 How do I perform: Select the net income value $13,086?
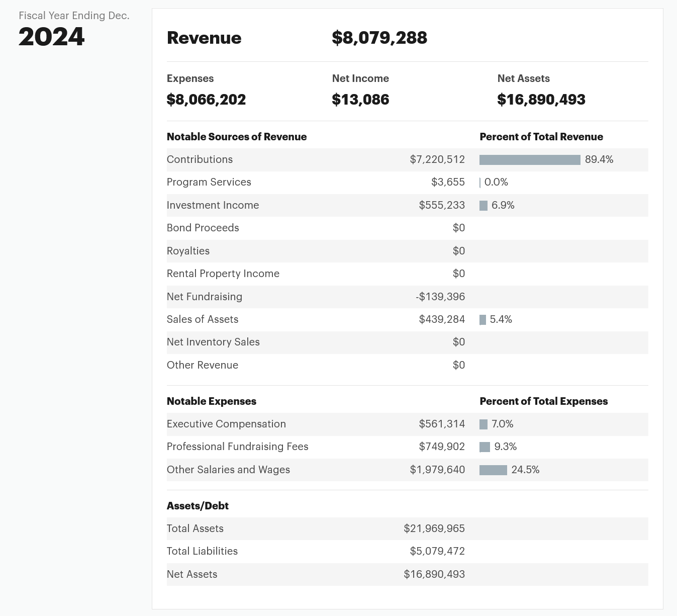360,100
